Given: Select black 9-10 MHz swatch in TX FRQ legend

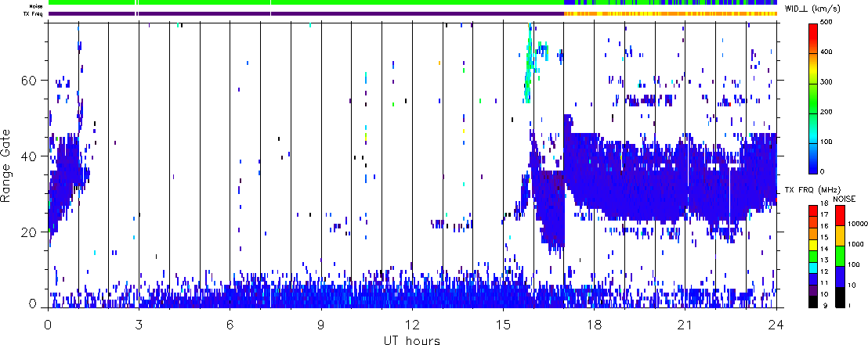Looking at the screenshot, I should pos(812,301).
